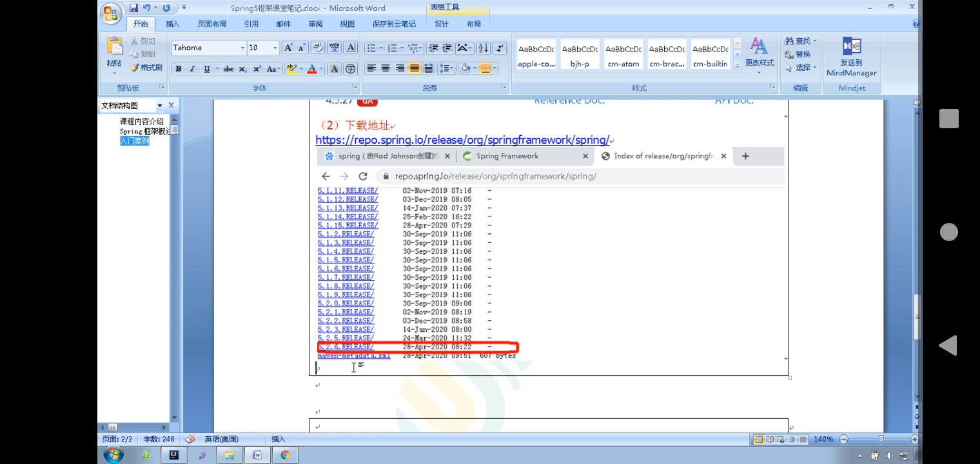
Task: Select 课程内容介绍 in document map
Action: [142, 121]
